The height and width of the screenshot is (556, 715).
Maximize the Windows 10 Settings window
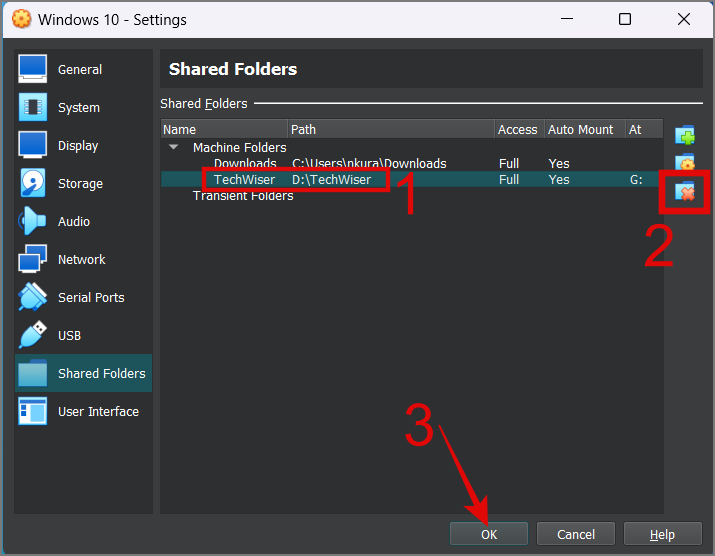coord(625,19)
